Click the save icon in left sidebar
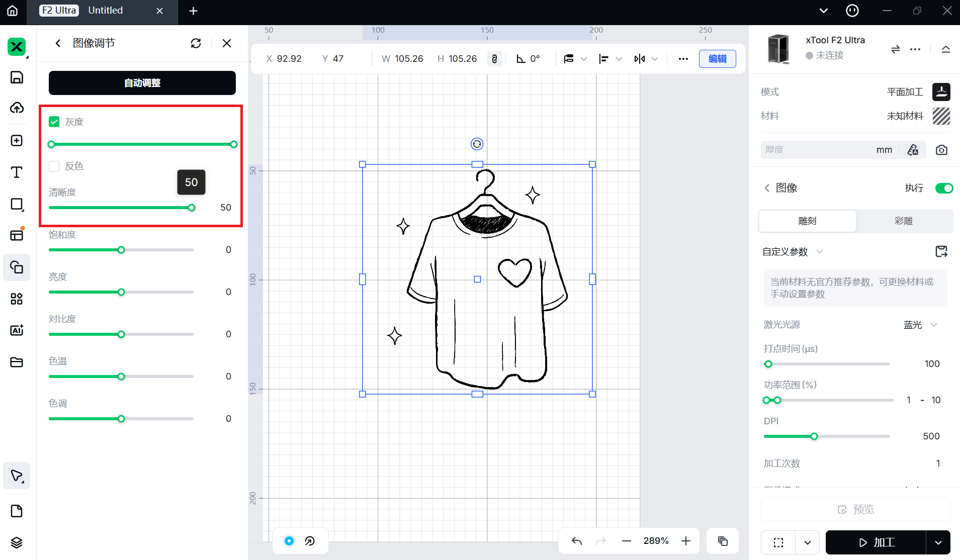This screenshot has width=960, height=560. [17, 77]
